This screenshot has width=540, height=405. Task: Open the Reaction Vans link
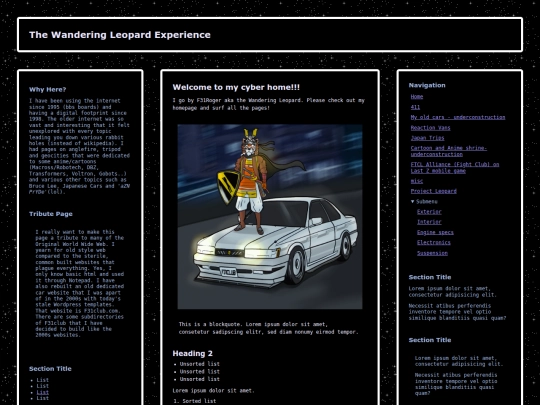(x=430, y=128)
